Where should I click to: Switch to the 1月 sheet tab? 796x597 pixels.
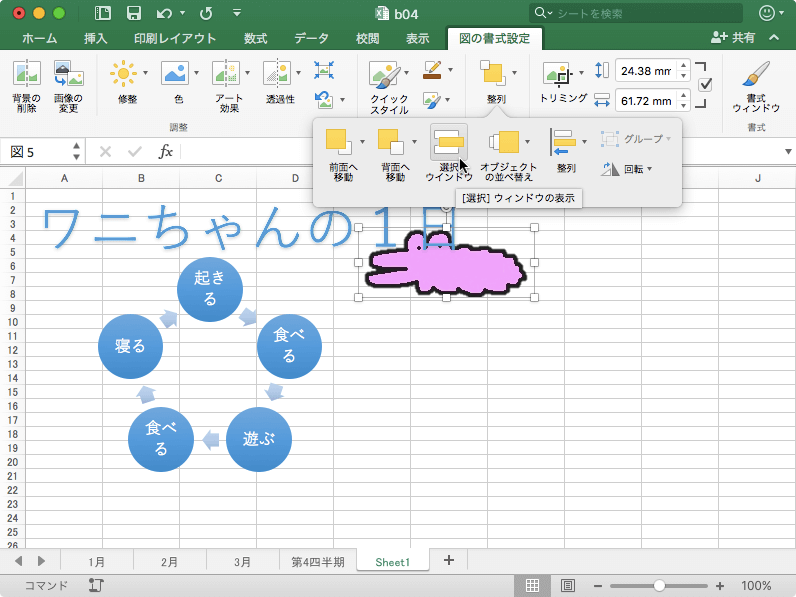pyautogui.click(x=96, y=561)
